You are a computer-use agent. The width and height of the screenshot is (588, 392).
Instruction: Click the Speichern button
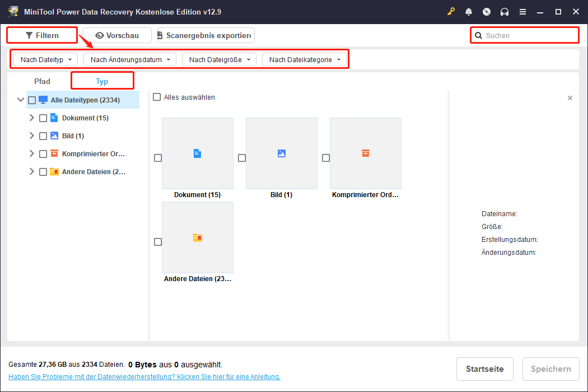[551, 369]
